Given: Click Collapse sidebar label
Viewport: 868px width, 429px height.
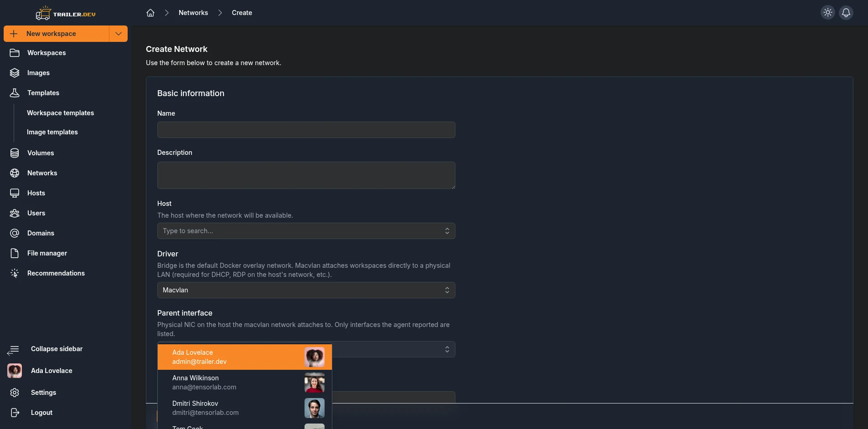Looking at the screenshot, I should (x=57, y=349).
